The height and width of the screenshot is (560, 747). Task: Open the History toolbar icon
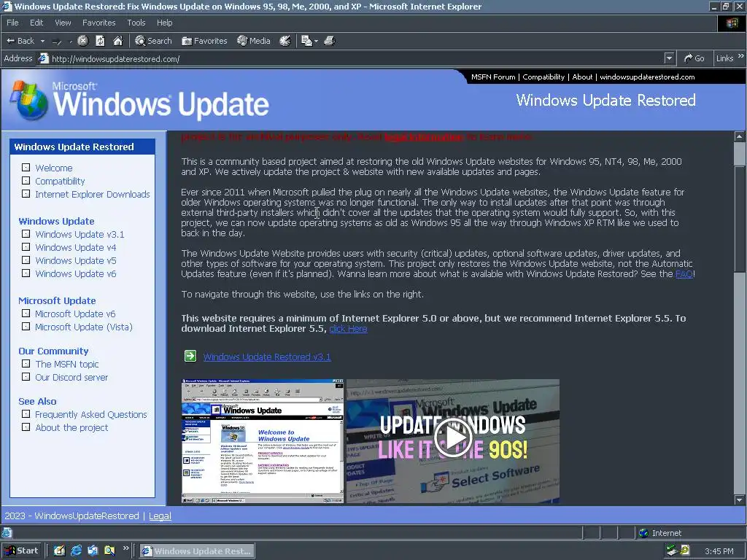(285, 41)
